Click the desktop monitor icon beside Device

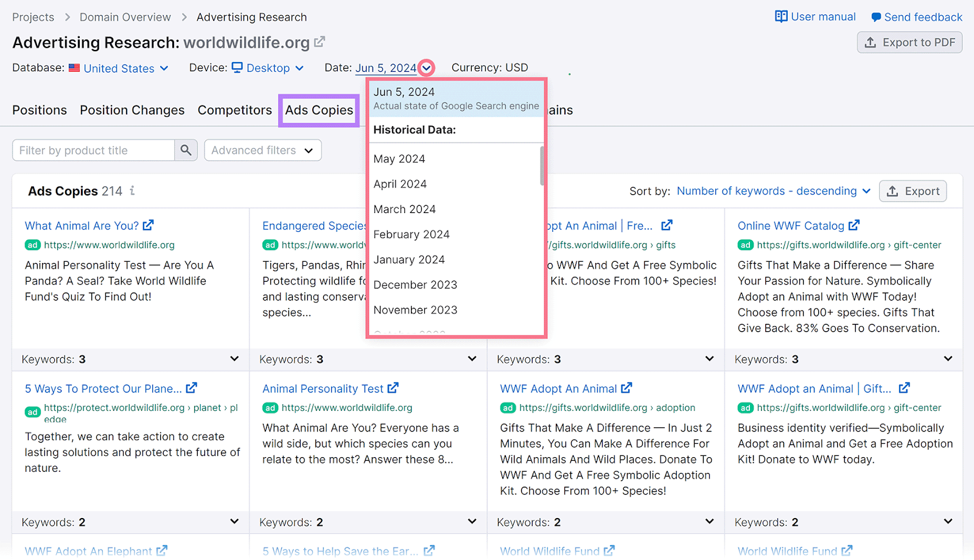pyautogui.click(x=237, y=68)
